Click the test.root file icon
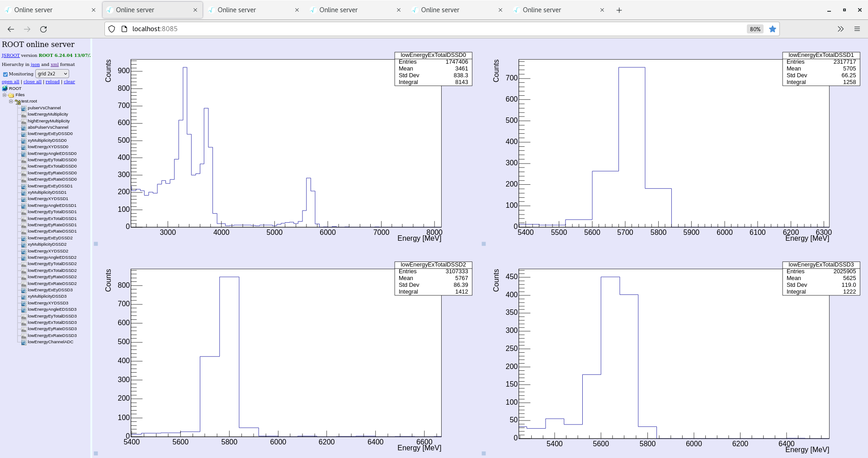 click(x=18, y=101)
